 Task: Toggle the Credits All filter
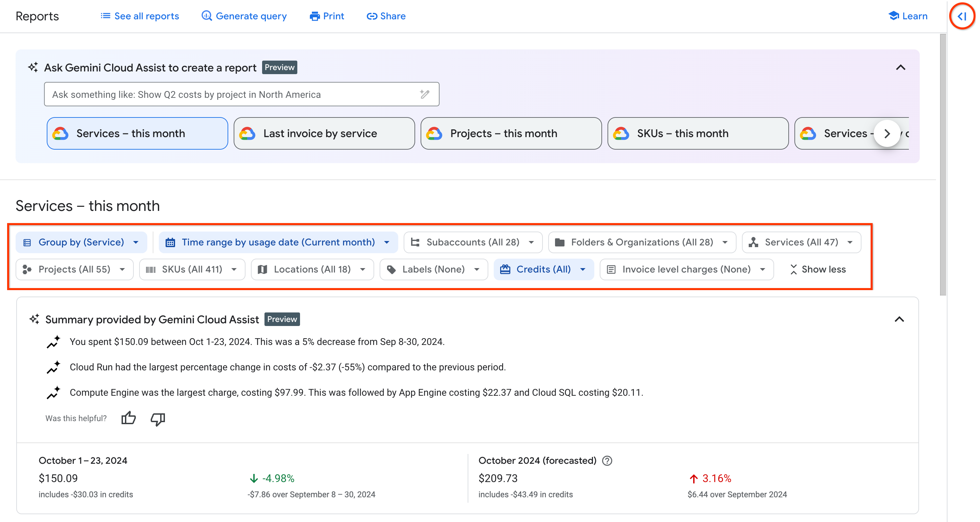(x=542, y=269)
